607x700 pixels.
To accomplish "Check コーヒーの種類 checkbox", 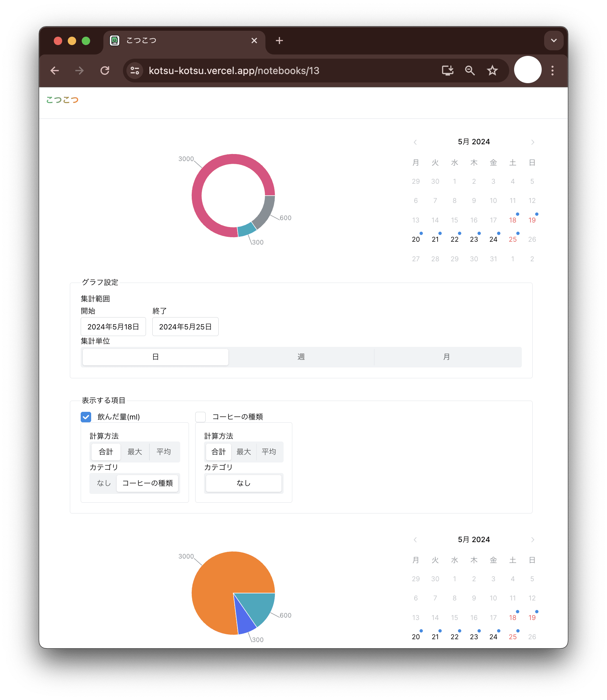I will coord(200,417).
